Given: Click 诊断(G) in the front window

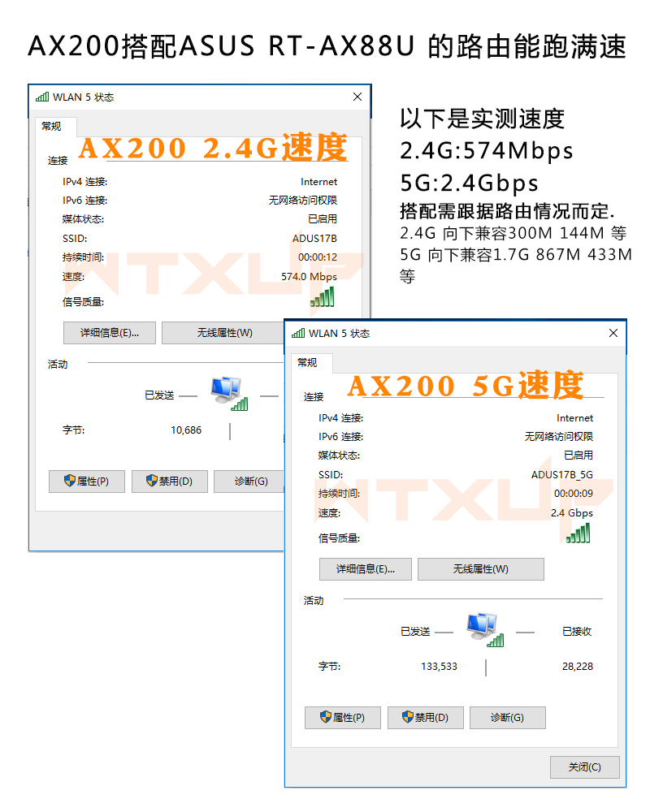Looking at the screenshot, I should [x=508, y=717].
